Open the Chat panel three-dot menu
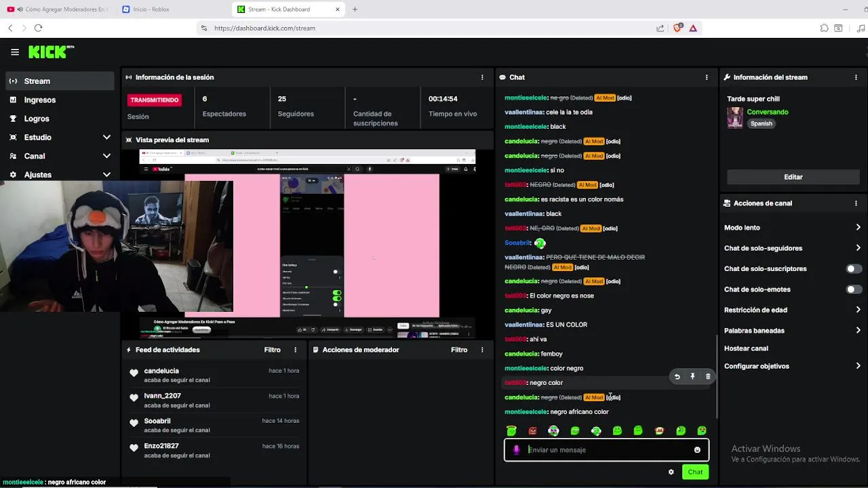 pos(707,77)
